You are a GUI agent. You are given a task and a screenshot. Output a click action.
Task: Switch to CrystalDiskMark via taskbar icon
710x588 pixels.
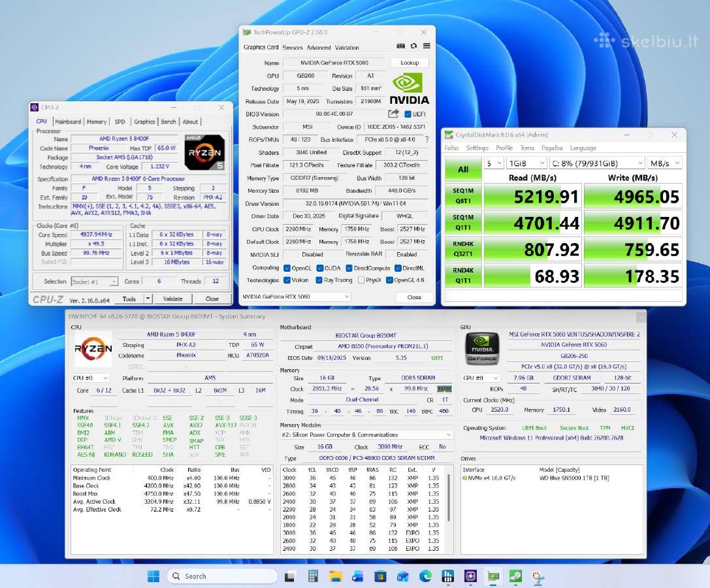point(515,576)
